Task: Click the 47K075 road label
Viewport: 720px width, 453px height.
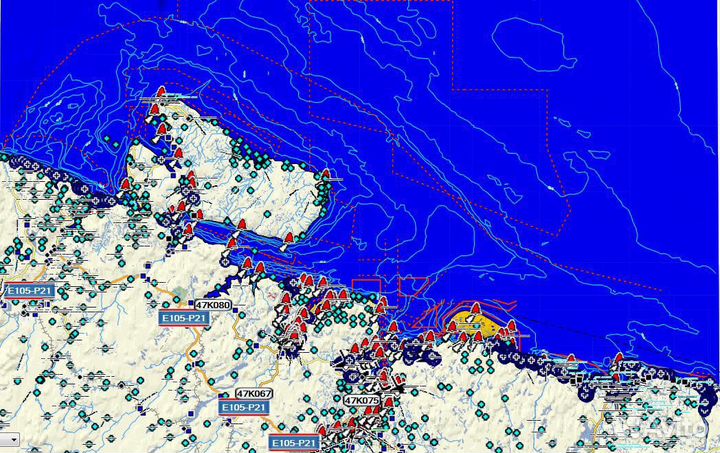Action: click(361, 401)
